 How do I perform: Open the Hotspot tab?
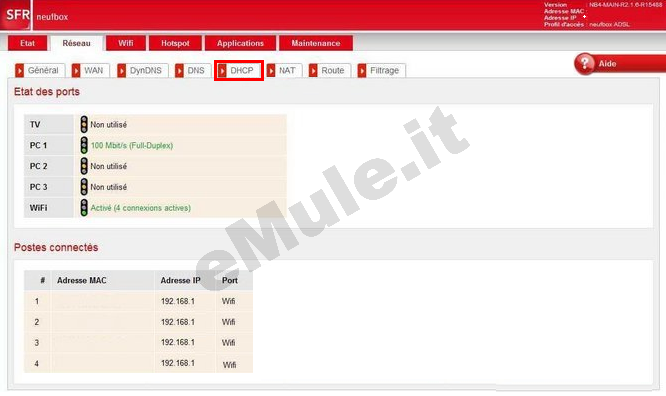click(x=175, y=43)
